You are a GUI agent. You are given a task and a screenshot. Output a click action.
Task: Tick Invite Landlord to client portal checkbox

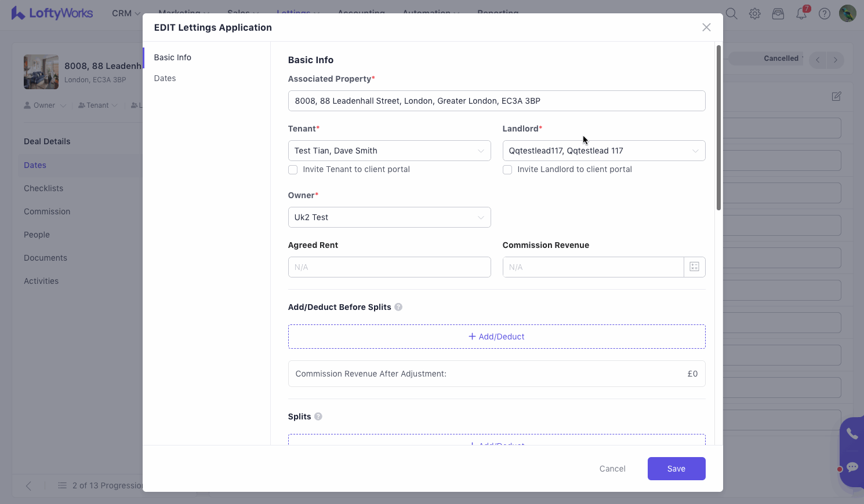coord(507,170)
